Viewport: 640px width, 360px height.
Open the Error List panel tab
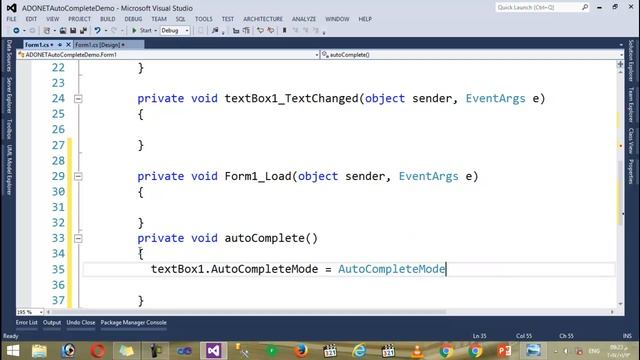click(27, 323)
